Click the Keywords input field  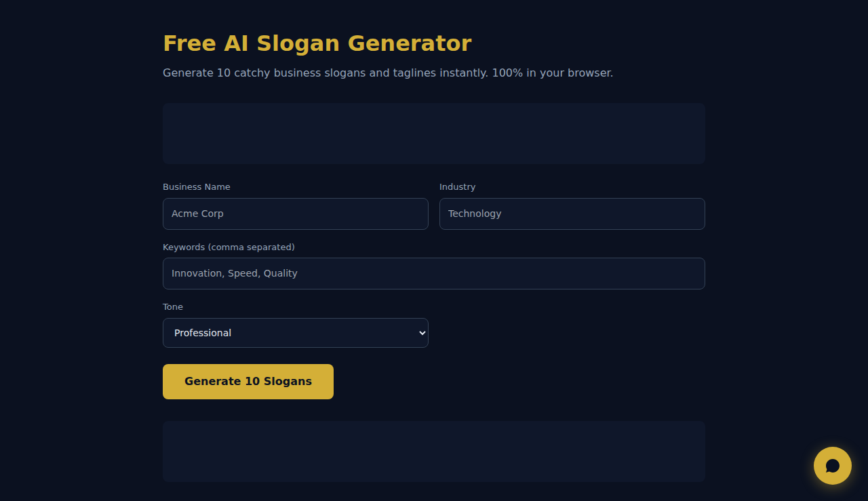pyautogui.click(x=434, y=273)
